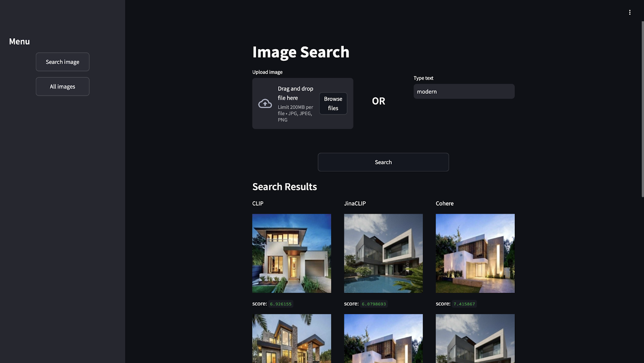
Task: Click the Browse files button
Action: 333,103
